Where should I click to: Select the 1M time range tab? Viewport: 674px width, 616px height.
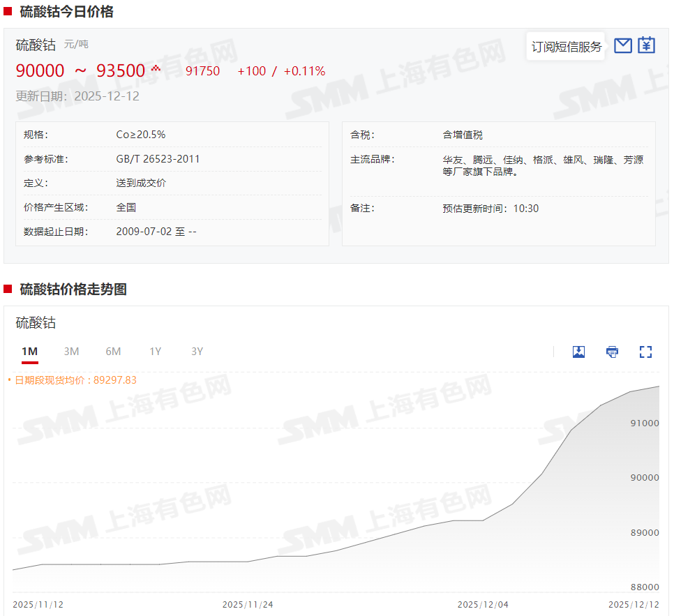tap(29, 352)
